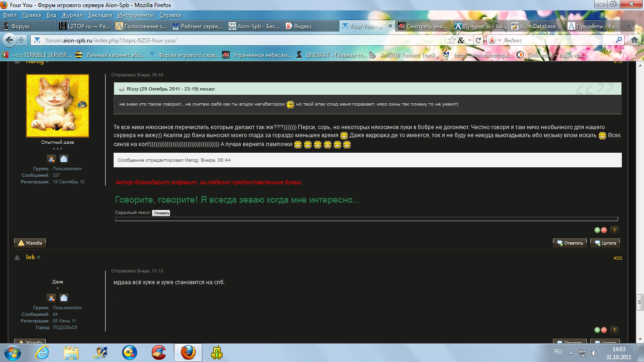Add friend icon under Harog's profile
This screenshot has width=644, height=362.
coord(51,159)
